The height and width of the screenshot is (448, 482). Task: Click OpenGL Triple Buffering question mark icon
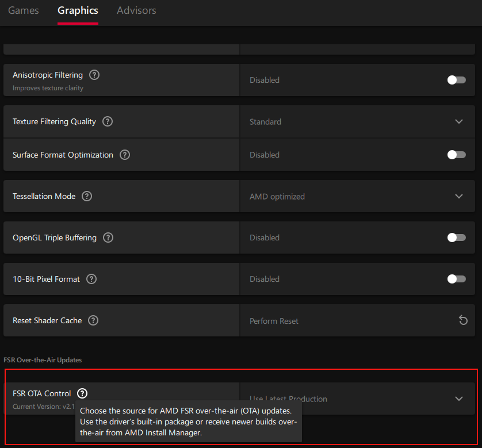(x=108, y=238)
